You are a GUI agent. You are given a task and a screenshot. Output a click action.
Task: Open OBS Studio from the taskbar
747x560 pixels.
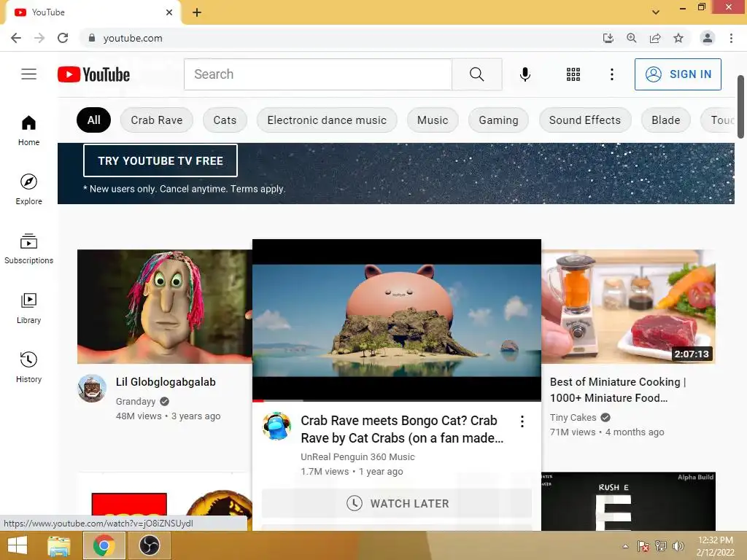[x=149, y=545]
